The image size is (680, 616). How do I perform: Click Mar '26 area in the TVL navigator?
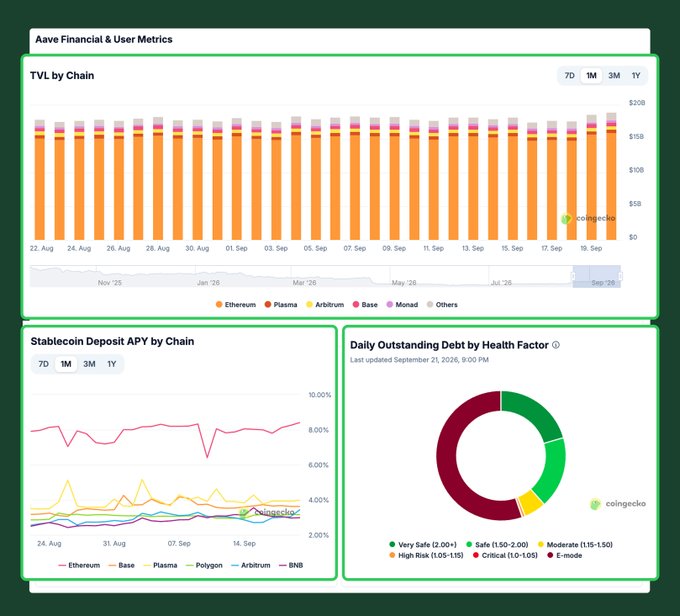coord(304,282)
